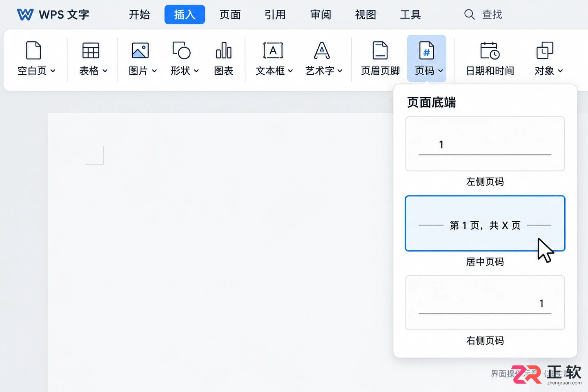Open the 视图 tab
Image resolution: width=588 pixels, height=392 pixels.
click(365, 15)
